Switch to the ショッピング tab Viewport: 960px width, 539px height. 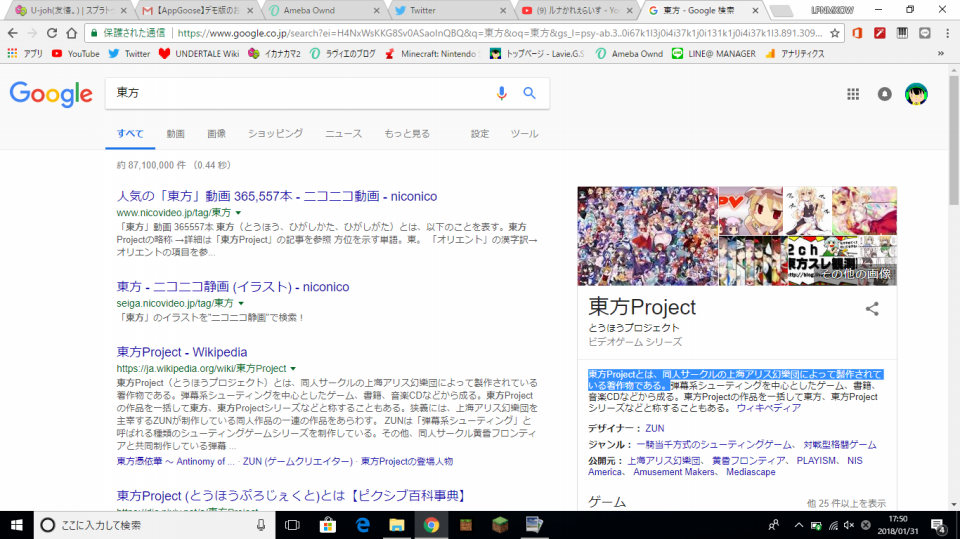[276, 134]
